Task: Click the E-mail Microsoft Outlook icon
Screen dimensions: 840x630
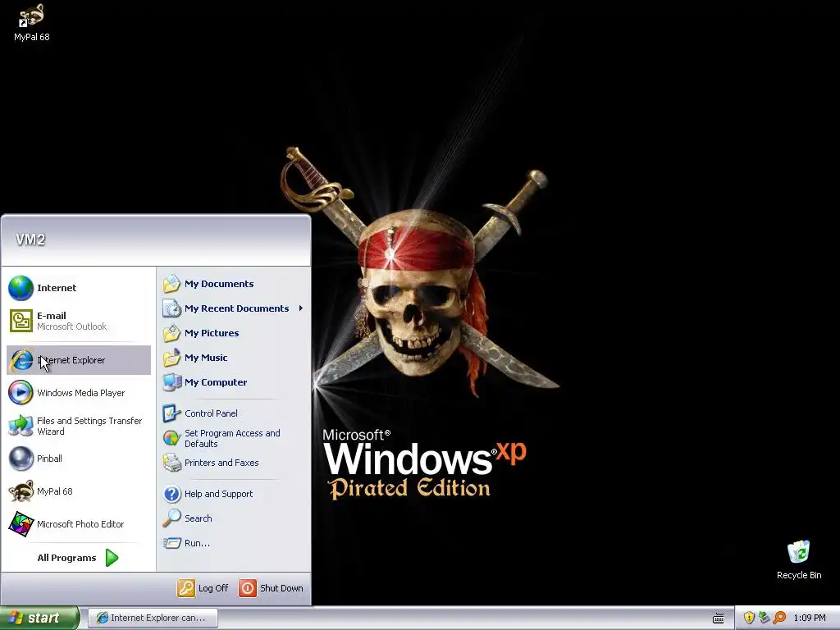Action: [x=21, y=321]
